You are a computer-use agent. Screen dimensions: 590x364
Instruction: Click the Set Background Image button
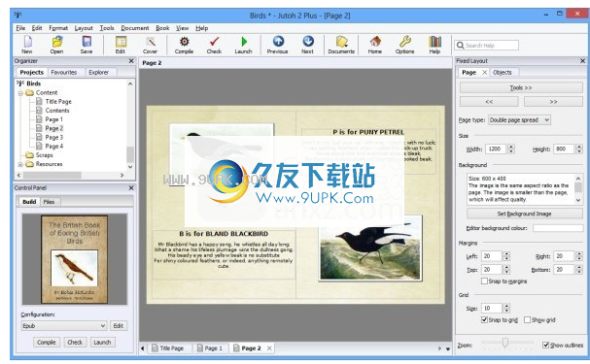tap(525, 214)
